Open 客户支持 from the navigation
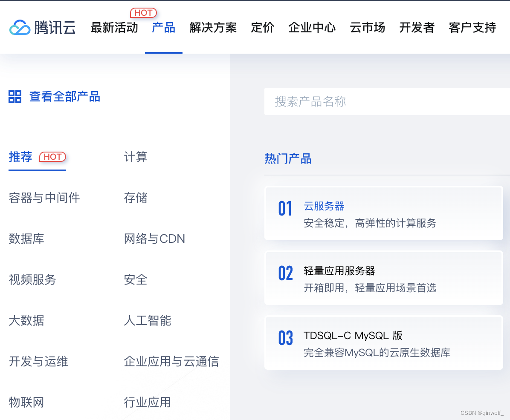Screen dimensions: 510x420 (x=472, y=27)
